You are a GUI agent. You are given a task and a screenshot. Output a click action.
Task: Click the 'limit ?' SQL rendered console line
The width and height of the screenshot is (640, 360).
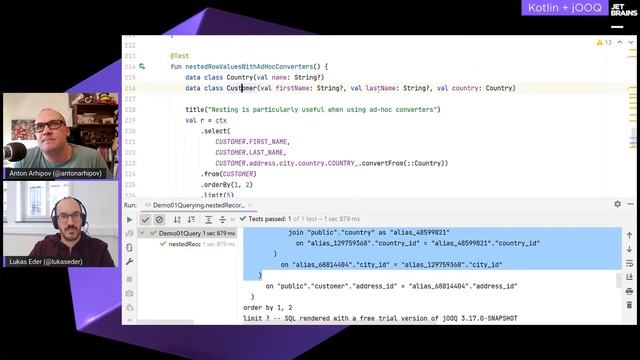click(380, 318)
